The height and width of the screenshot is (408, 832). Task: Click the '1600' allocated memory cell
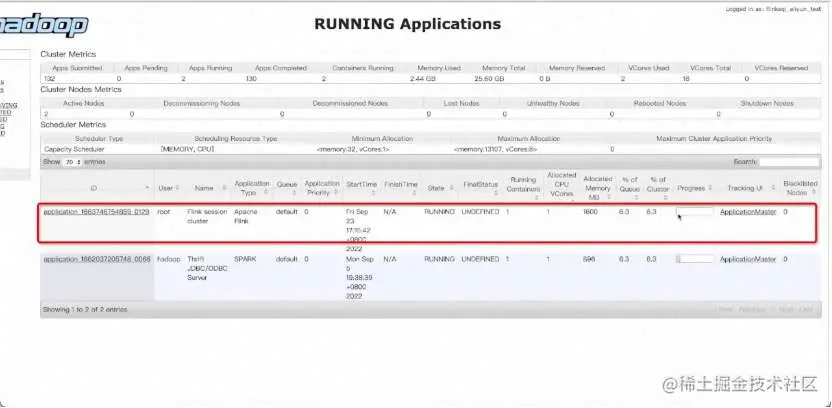point(590,212)
